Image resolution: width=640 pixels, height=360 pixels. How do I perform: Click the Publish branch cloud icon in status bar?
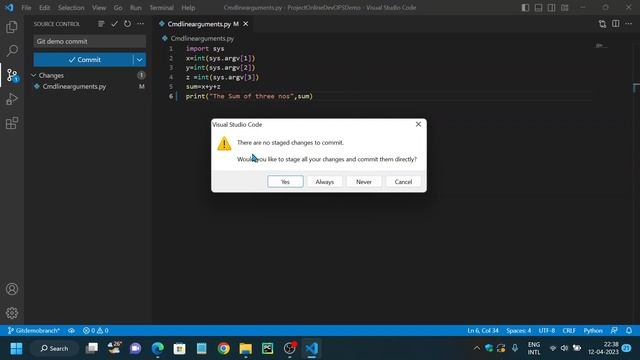[x=71, y=331]
